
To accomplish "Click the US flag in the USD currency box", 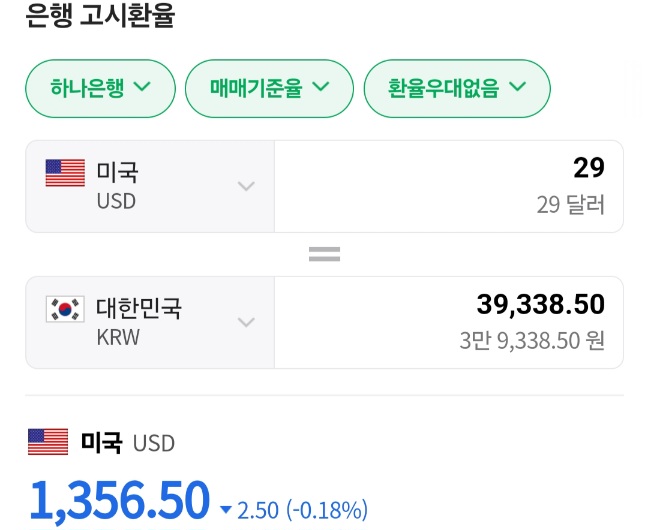I will pos(65,173).
